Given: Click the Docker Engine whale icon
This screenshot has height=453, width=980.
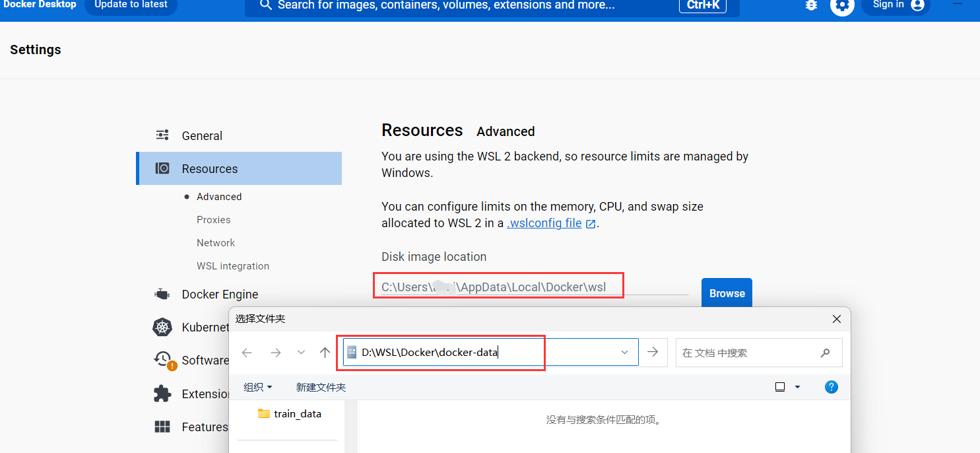Looking at the screenshot, I should coord(162,294).
